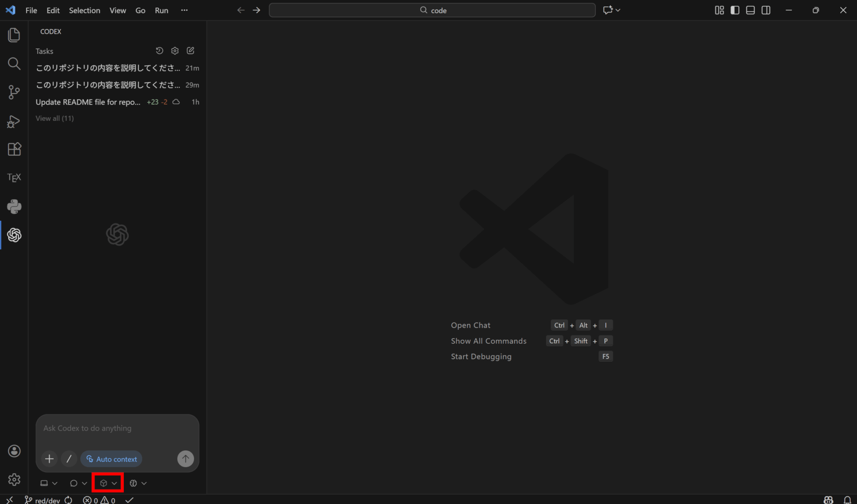
Task: Click the Ask Codex input field
Action: (x=117, y=428)
